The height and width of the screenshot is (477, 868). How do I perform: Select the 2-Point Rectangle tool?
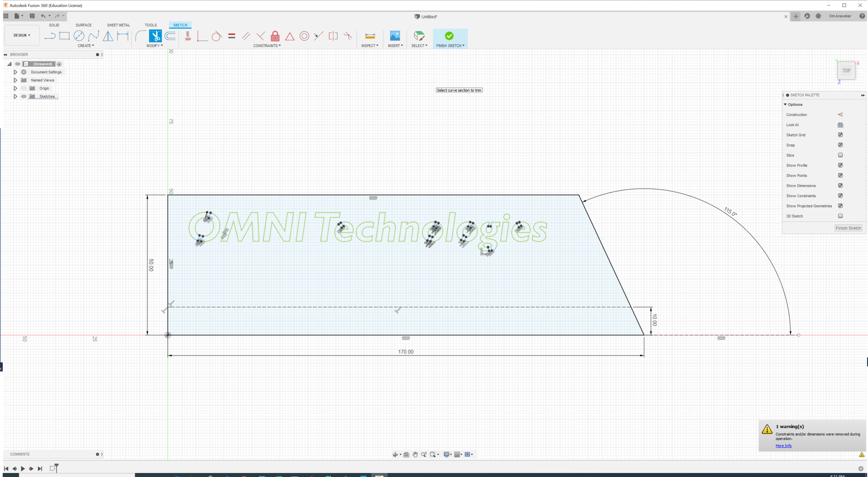pyautogui.click(x=64, y=36)
